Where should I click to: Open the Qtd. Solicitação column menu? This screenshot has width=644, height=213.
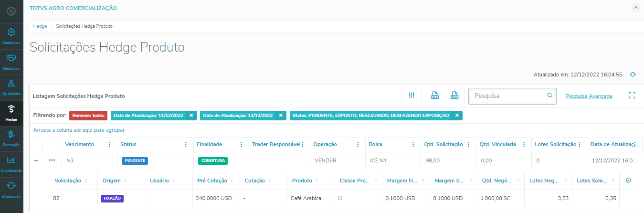(469, 145)
